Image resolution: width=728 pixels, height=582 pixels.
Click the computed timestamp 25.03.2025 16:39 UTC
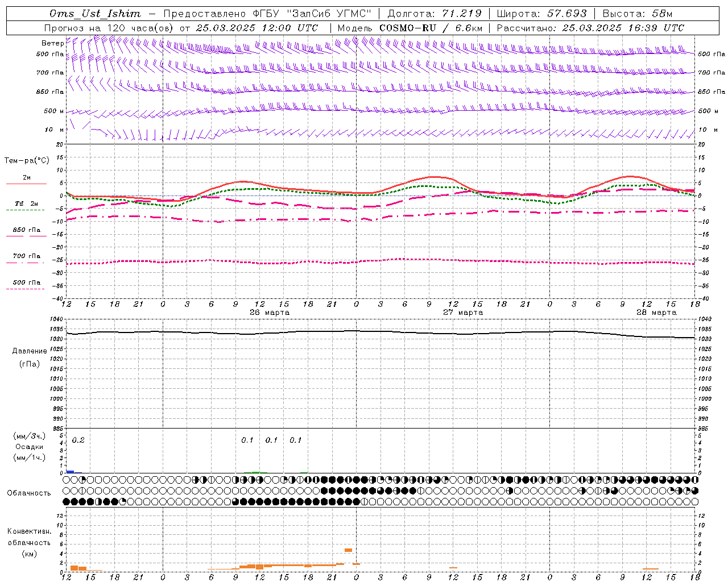623,28
